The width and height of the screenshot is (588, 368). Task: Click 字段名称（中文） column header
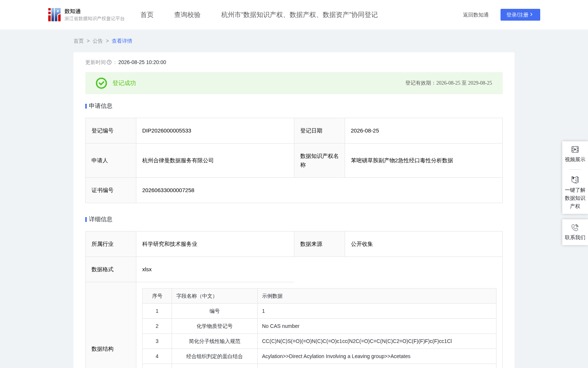click(x=215, y=296)
